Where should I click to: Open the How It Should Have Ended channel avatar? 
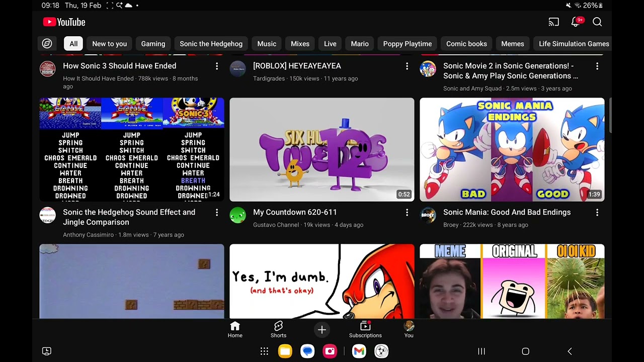pyautogui.click(x=47, y=69)
